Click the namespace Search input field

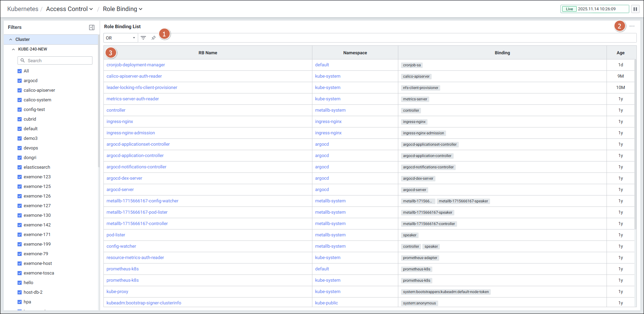coord(58,60)
